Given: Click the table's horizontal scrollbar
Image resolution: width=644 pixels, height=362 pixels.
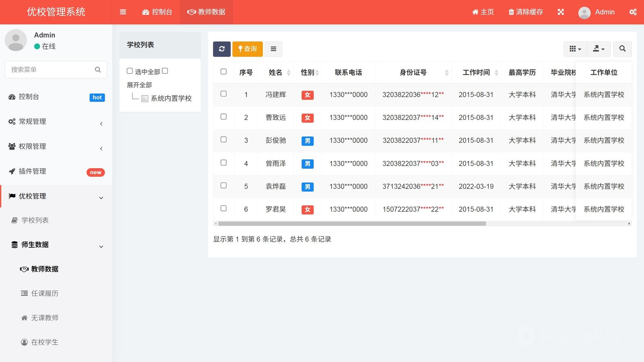Looking at the screenshot, I should (x=352, y=224).
